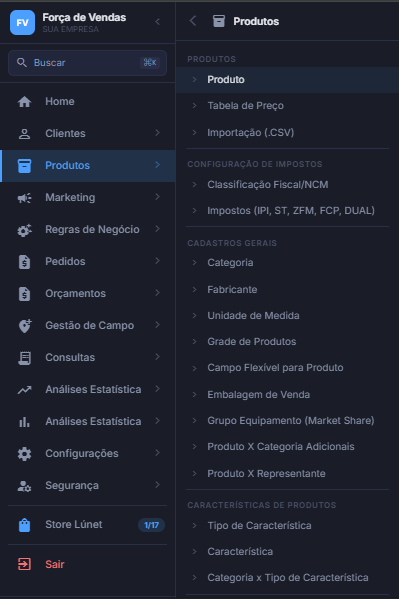Open Configurações via the gear icon
The image size is (399, 599).
24,454
